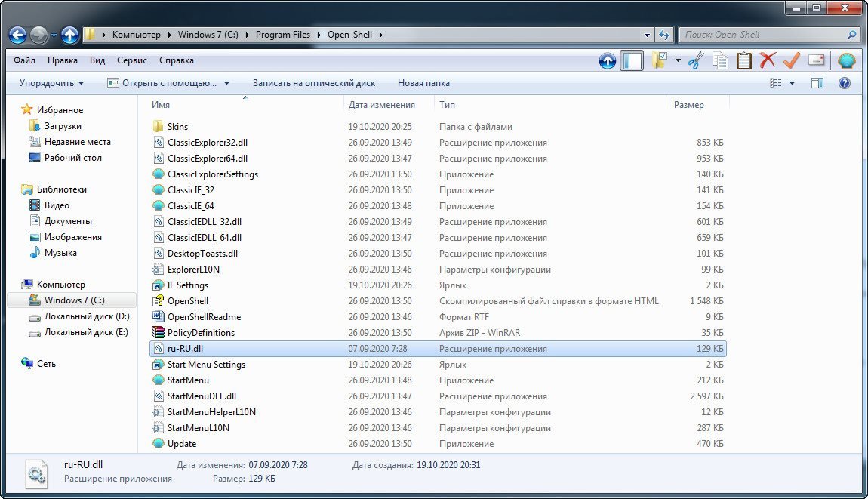
Task: Open recent pages dropdown next to Forward
Action: pyautogui.click(x=53, y=35)
